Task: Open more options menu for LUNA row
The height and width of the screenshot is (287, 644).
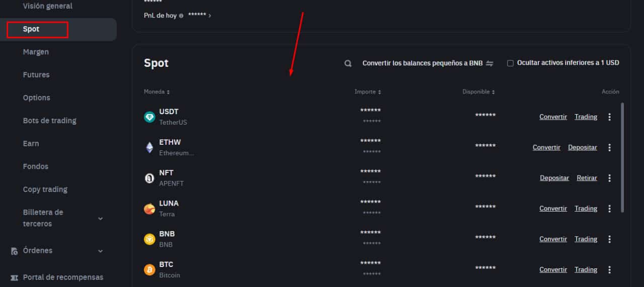Action: 609,209
